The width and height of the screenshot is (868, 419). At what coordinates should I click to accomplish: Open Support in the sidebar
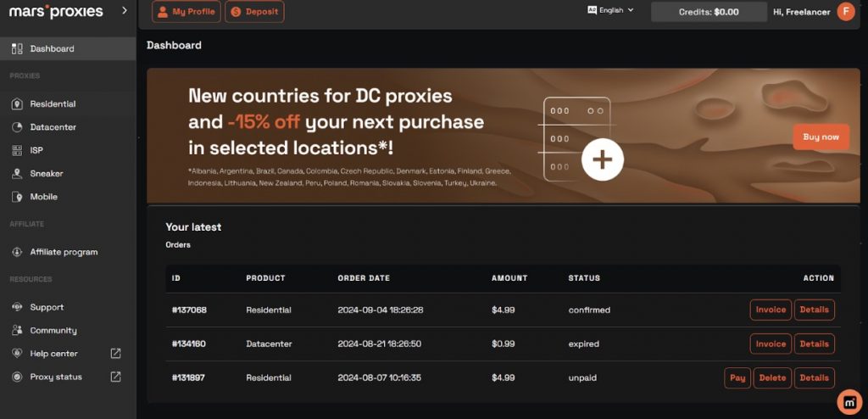[x=47, y=307]
